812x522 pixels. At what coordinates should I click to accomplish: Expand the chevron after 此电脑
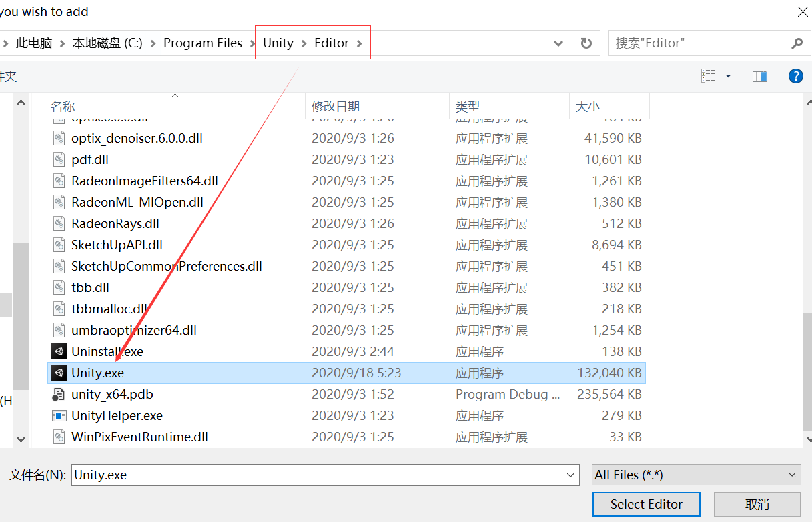click(x=62, y=43)
